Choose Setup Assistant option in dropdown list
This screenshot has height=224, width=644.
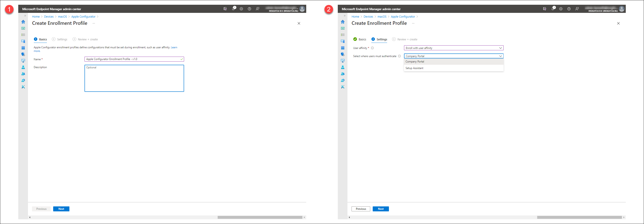[x=454, y=68]
